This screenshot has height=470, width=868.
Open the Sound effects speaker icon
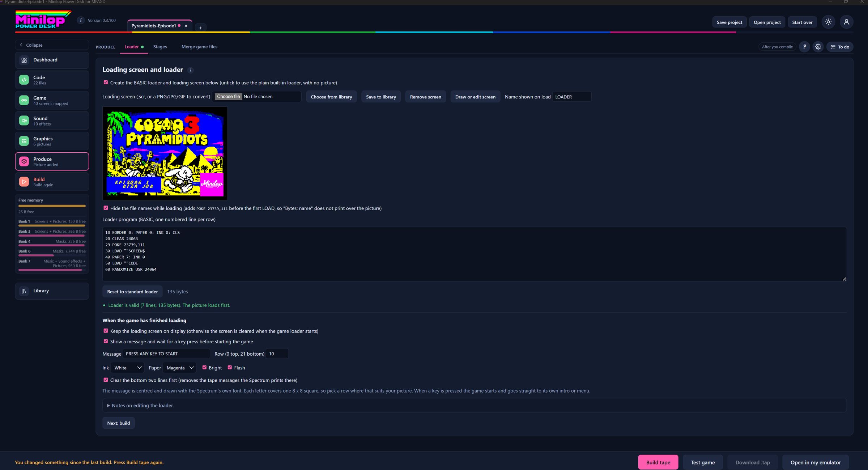tap(24, 121)
